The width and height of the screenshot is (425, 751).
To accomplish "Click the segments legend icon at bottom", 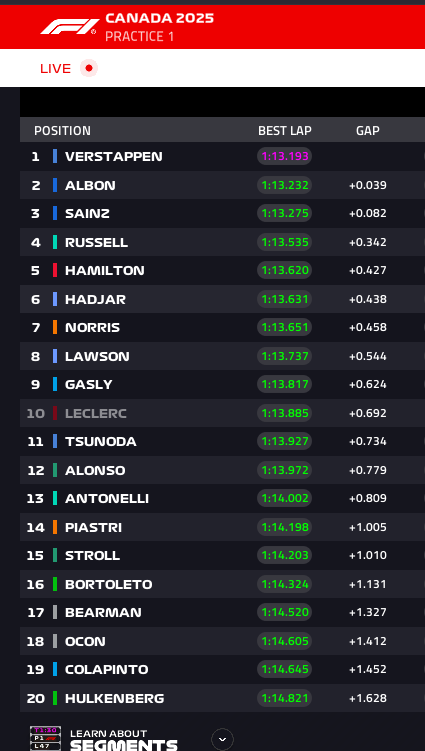I will (x=46, y=739).
